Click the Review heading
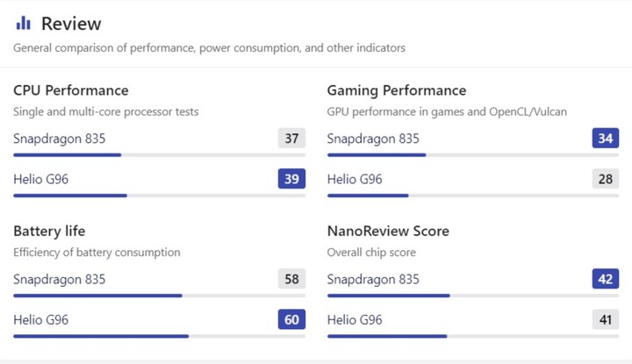Image resolution: width=632 pixels, height=364 pixels. 71,24
